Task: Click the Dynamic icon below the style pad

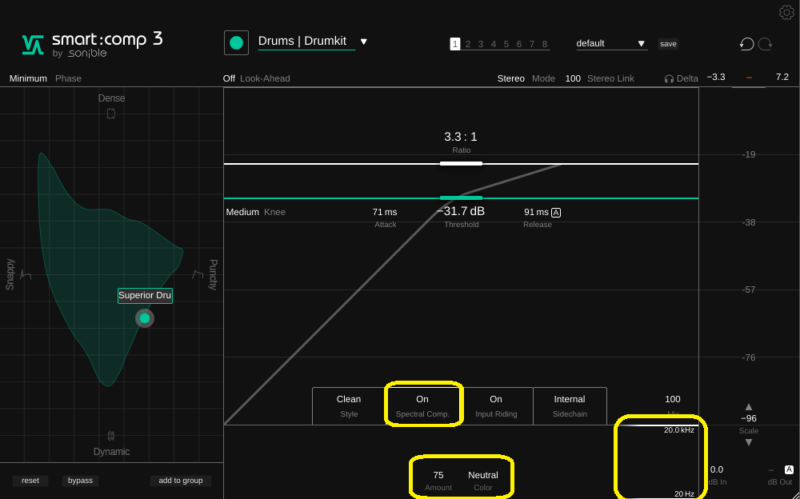Action: 111,436
